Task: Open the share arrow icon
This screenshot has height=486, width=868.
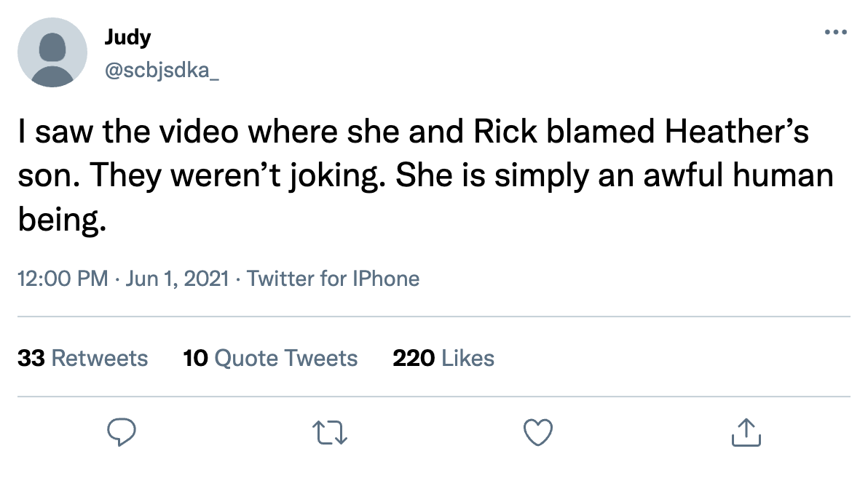Action: [x=746, y=434]
